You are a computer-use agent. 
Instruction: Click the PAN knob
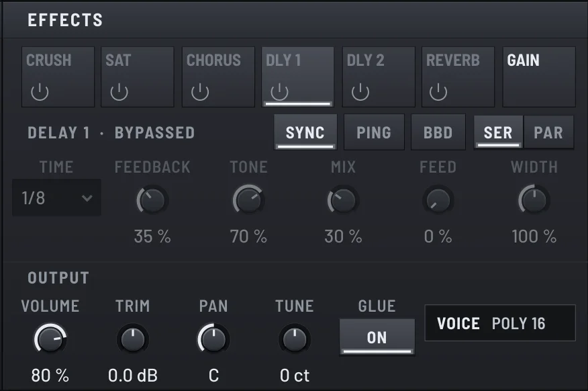tap(213, 339)
